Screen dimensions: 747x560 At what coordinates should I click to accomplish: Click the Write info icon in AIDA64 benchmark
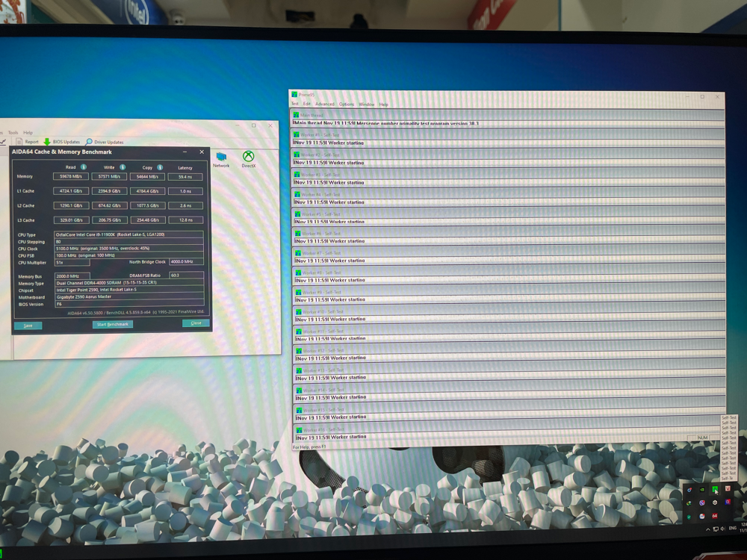pos(123,167)
